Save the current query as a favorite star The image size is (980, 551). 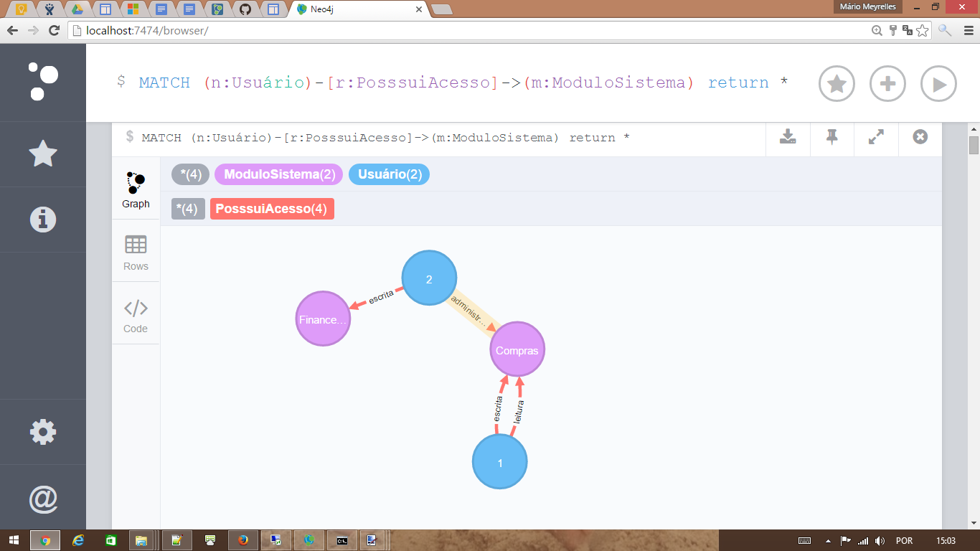coord(836,83)
